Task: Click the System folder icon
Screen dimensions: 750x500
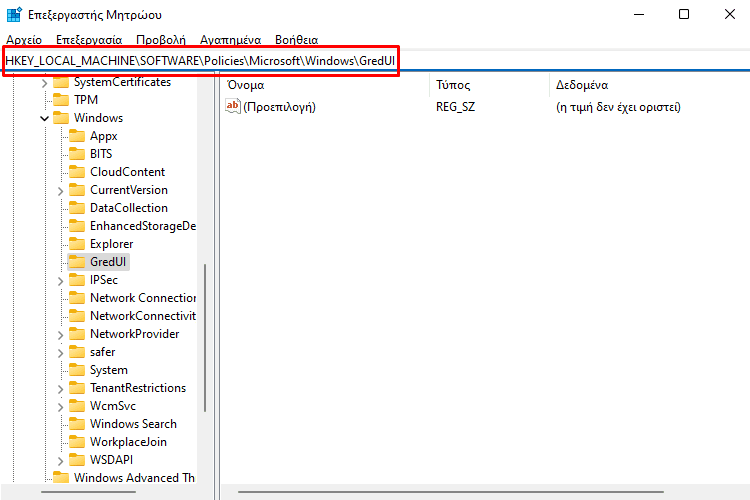Action: (77, 370)
